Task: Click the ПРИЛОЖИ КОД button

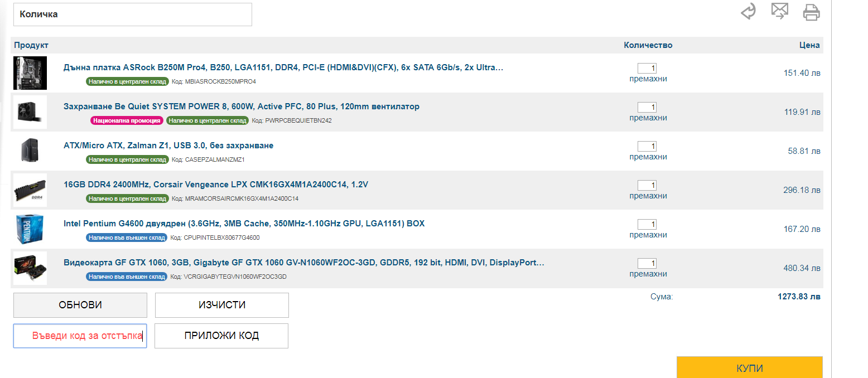Action: [x=221, y=336]
